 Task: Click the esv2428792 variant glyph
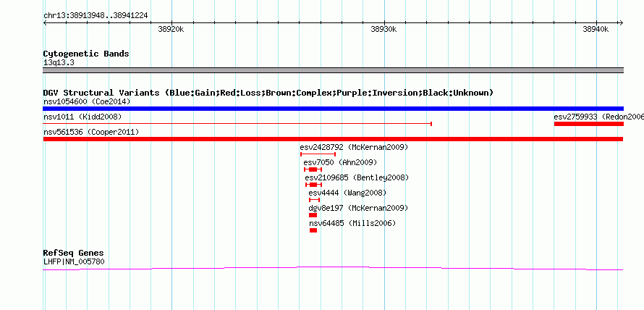(318, 154)
